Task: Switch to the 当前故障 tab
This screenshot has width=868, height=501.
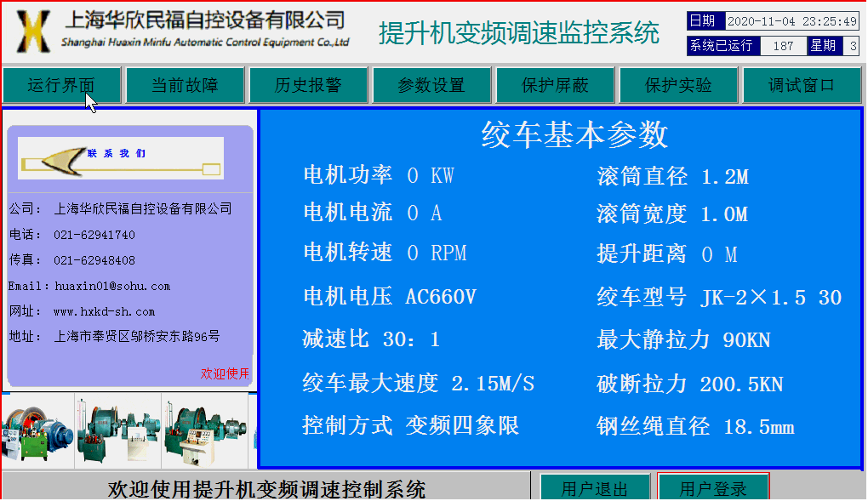Action: 185,85
